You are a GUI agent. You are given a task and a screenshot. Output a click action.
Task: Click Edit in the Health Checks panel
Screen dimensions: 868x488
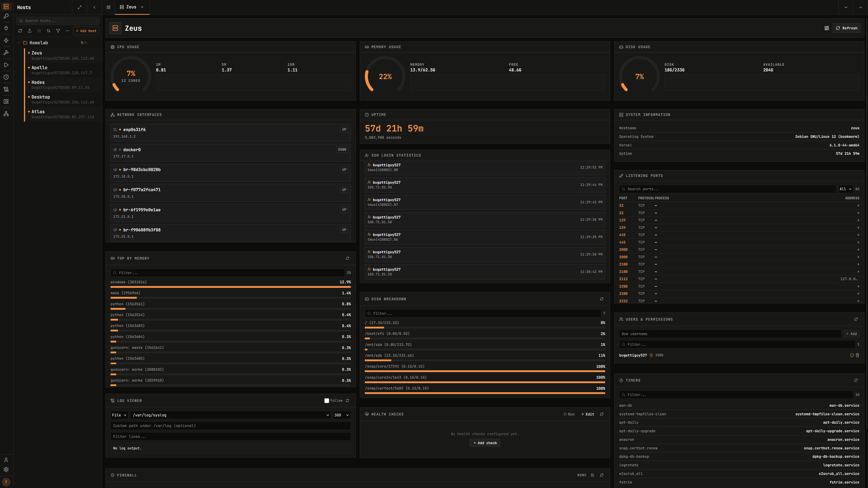[x=588, y=414]
